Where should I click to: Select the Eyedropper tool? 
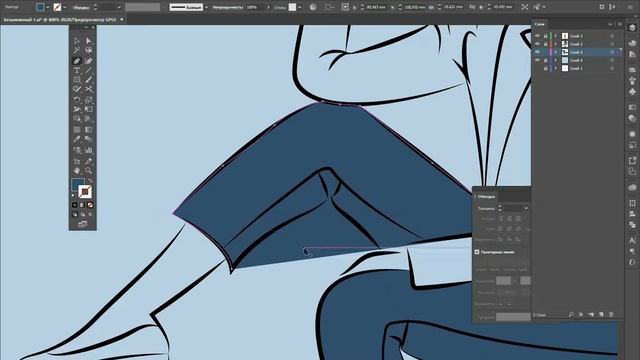[x=77, y=139]
